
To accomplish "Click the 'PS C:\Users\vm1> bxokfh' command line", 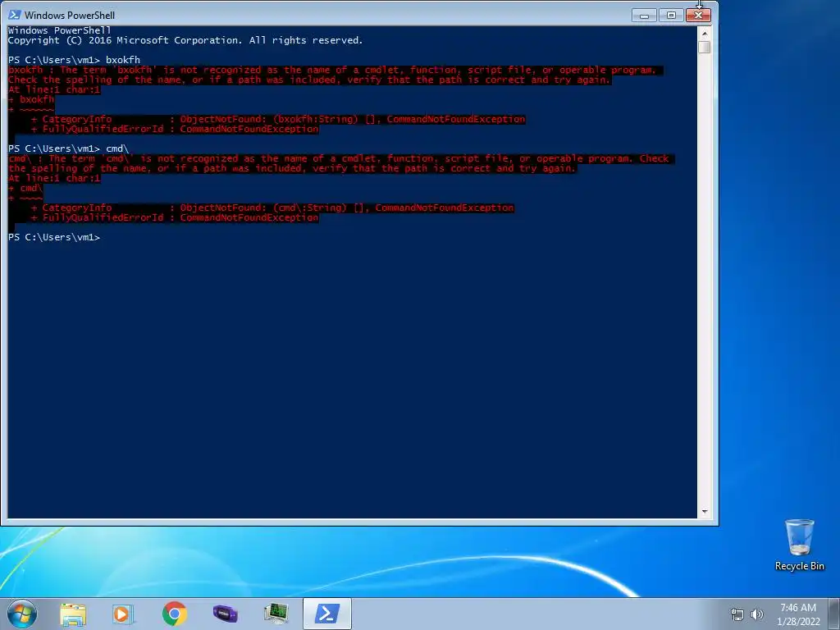I will tap(75, 60).
